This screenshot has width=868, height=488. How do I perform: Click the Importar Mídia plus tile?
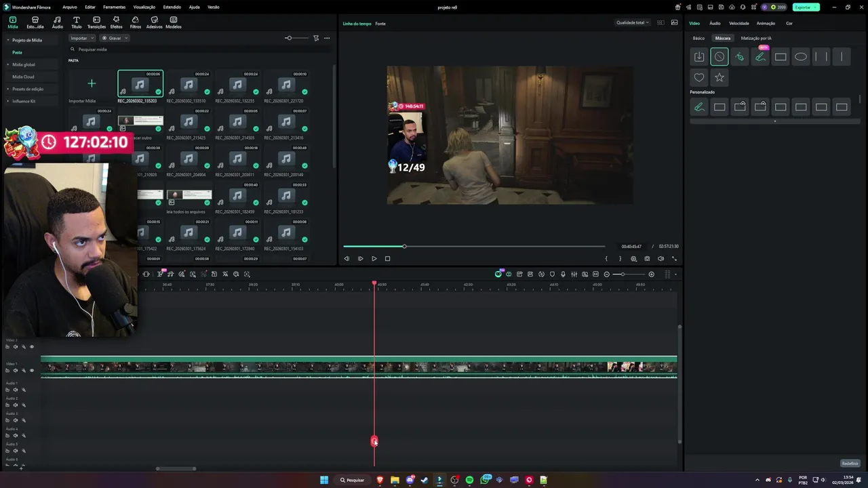[x=92, y=84]
